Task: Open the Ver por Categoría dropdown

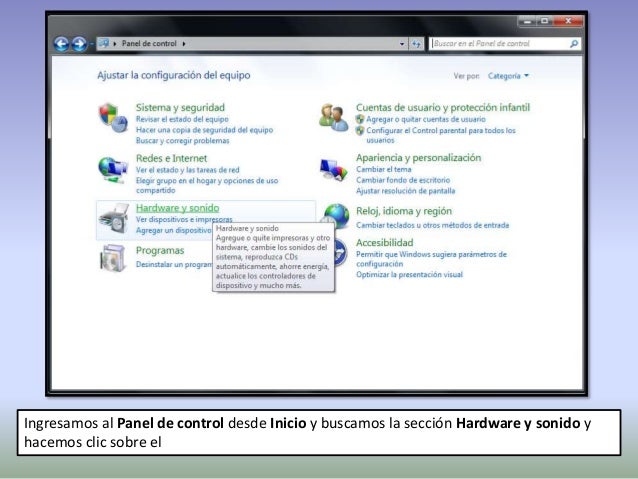Action: (508, 76)
